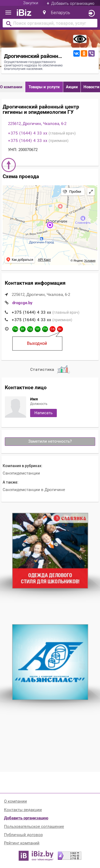Viewport: 100px width, 868px height.
Task: Switch to Товары и услуги tab
Action: click(44, 87)
